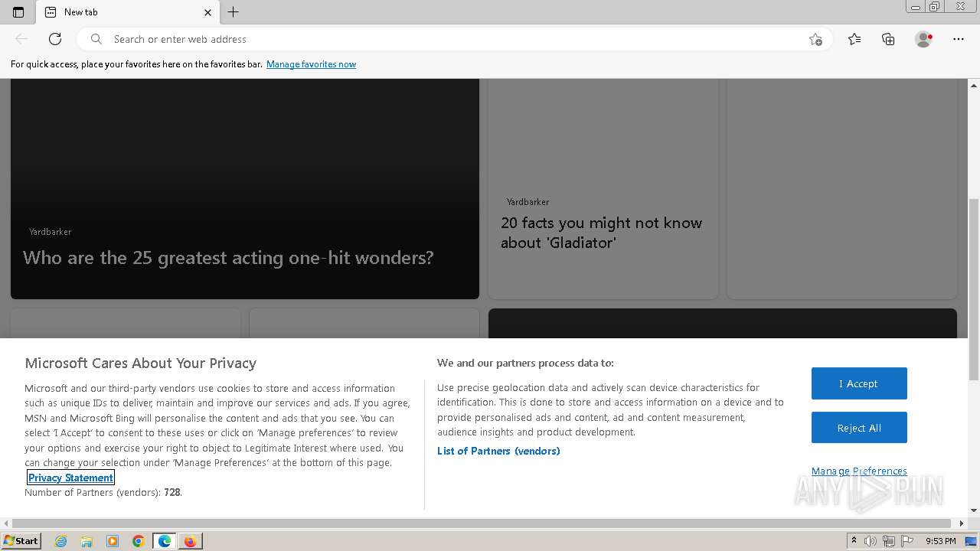Click the Yardbarker source label on Gladiator card

click(x=528, y=202)
